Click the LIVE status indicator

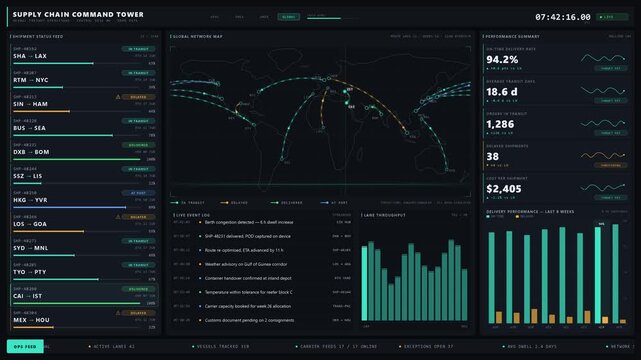612,17
